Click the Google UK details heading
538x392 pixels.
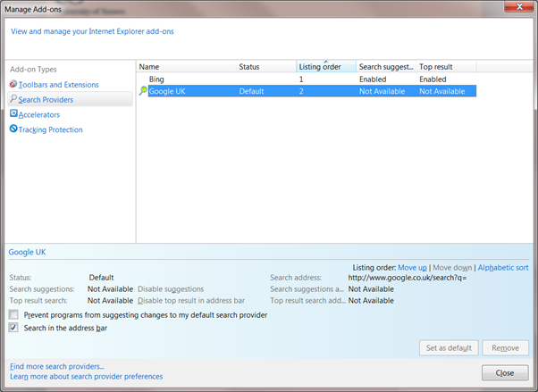pyautogui.click(x=27, y=252)
